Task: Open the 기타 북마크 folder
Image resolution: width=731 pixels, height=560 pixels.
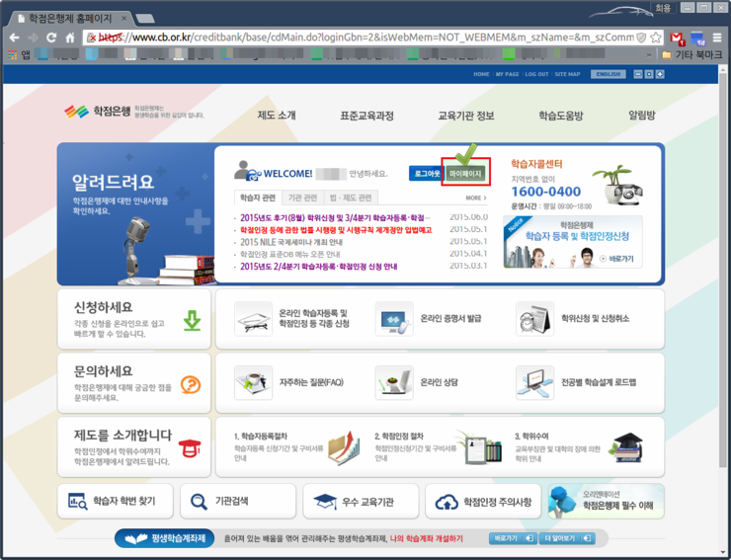Action: (692, 55)
